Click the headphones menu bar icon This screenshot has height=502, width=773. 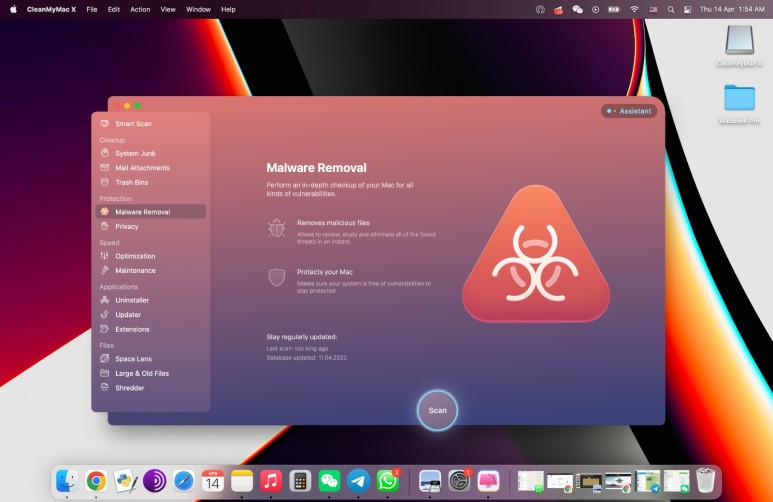pos(540,9)
